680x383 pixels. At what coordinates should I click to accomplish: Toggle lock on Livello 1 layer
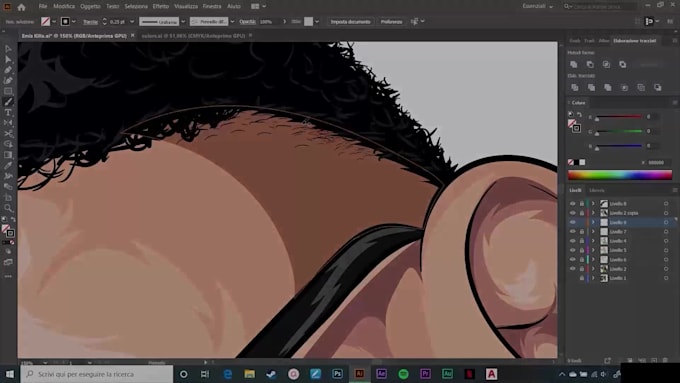click(x=582, y=278)
